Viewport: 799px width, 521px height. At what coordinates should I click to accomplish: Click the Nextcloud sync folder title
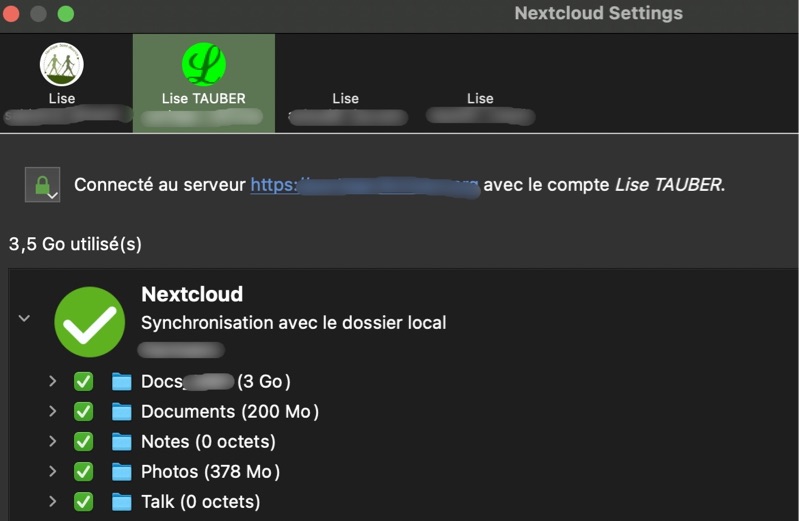pos(192,294)
